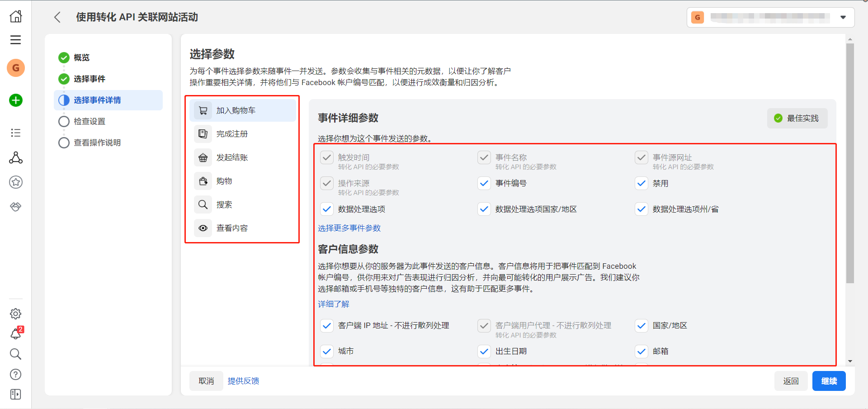Click the orange G account avatar in sidebar
Image resolution: width=868 pixels, height=409 pixels.
tap(16, 68)
